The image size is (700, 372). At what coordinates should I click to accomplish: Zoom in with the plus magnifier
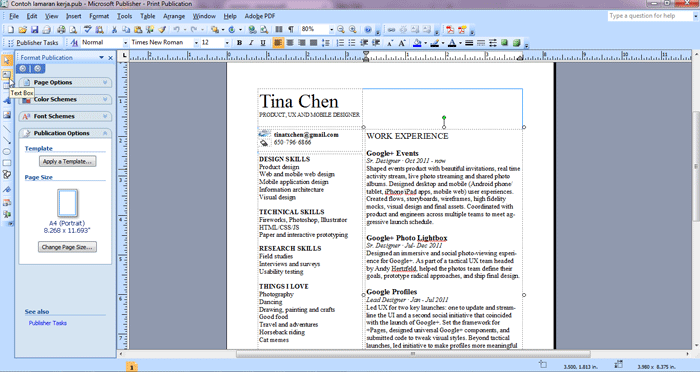click(x=353, y=29)
